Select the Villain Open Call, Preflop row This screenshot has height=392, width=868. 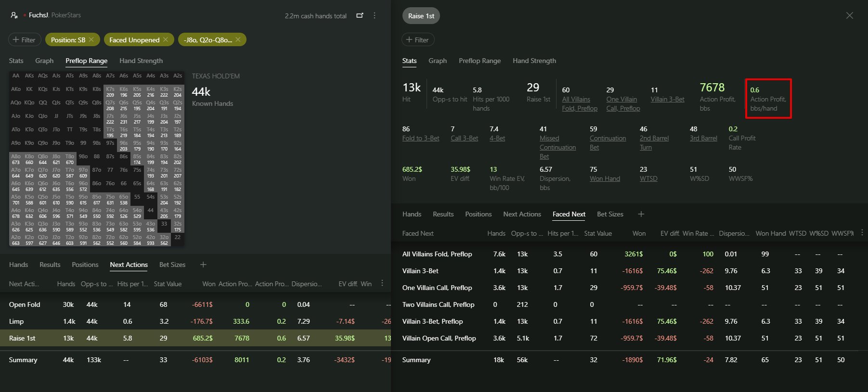pyautogui.click(x=630, y=338)
